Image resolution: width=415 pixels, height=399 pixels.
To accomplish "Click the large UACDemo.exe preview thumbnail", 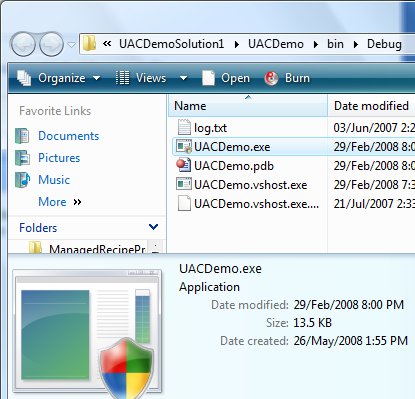I will coord(87,332).
